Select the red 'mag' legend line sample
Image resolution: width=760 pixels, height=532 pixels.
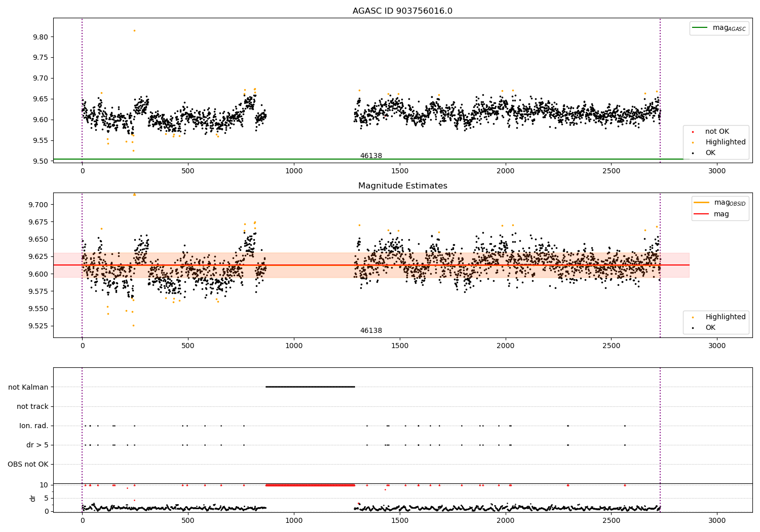[x=701, y=214]
